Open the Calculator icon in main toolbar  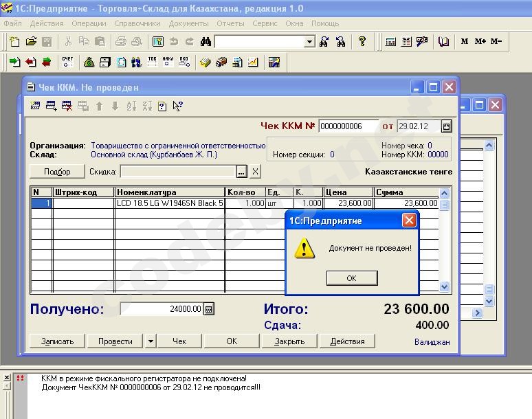pos(390,41)
